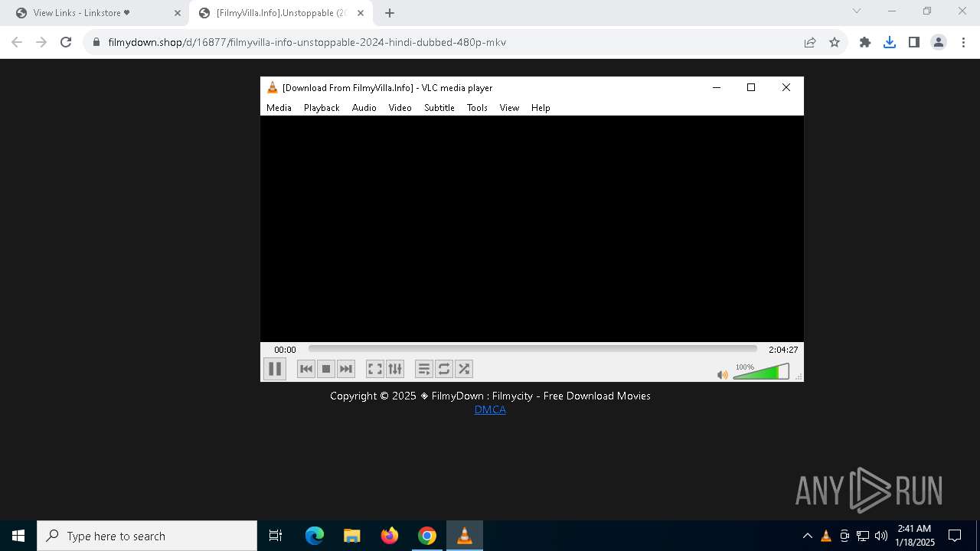Go back in Chrome
Screen dimensions: 980x551
[x=17, y=42]
